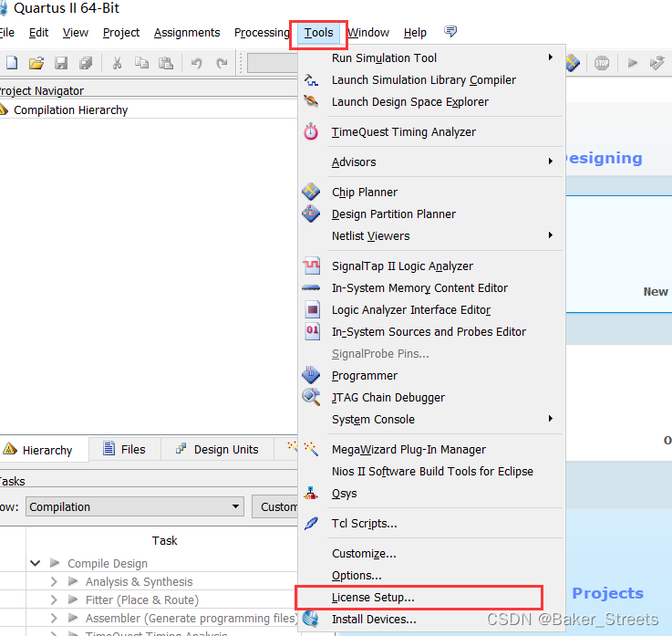Open the Help menu
This screenshot has height=636, width=672.
[x=415, y=33]
